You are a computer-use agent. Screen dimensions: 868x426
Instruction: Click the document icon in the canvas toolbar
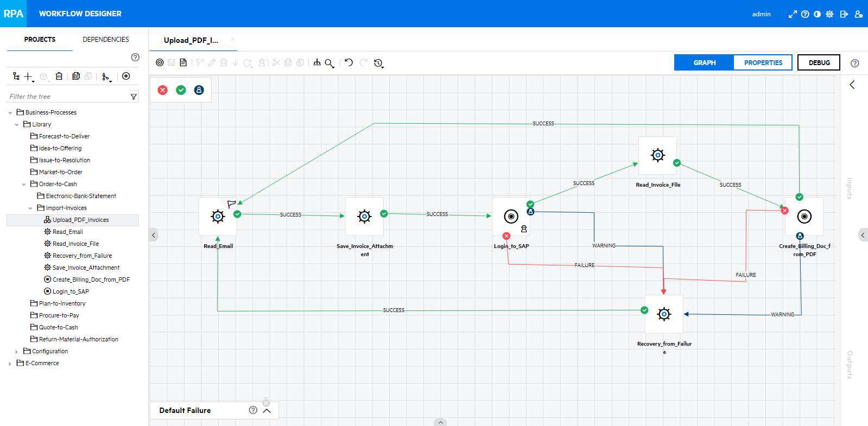click(x=183, y=62)
